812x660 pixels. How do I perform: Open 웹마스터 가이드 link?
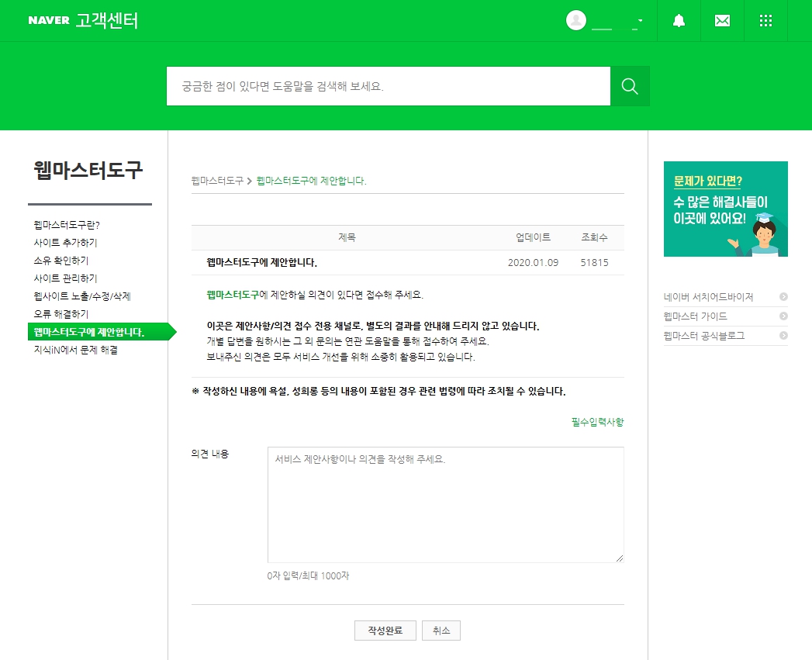[x=696, y=316]
